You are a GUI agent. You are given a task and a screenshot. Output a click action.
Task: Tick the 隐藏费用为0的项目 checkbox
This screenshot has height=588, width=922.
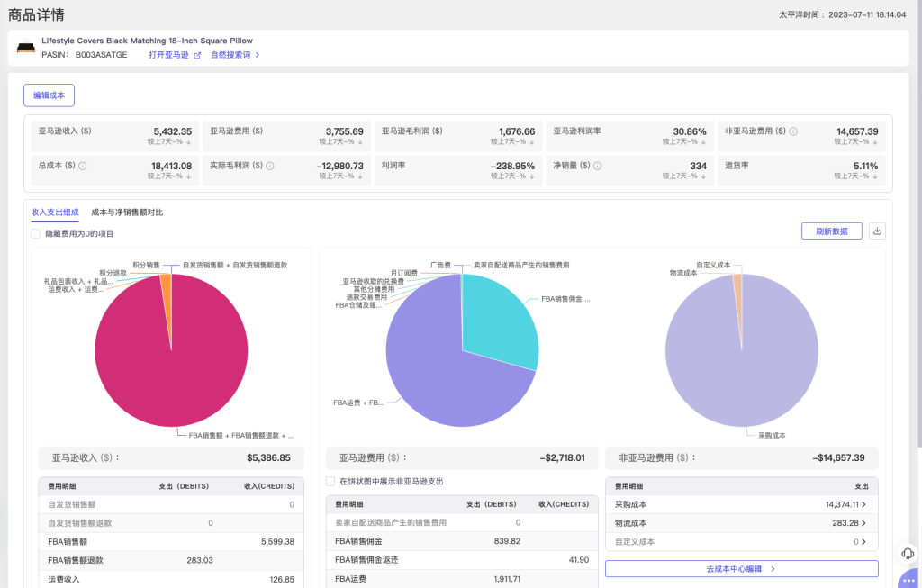36,233
